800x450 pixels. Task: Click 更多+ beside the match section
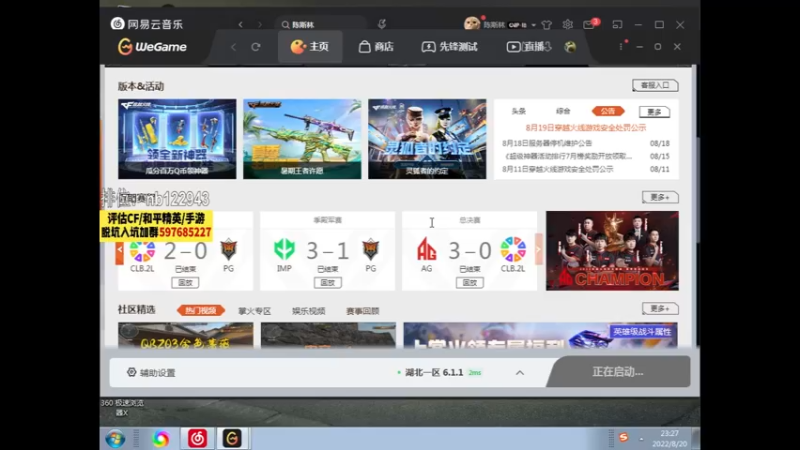coord(660,197)
